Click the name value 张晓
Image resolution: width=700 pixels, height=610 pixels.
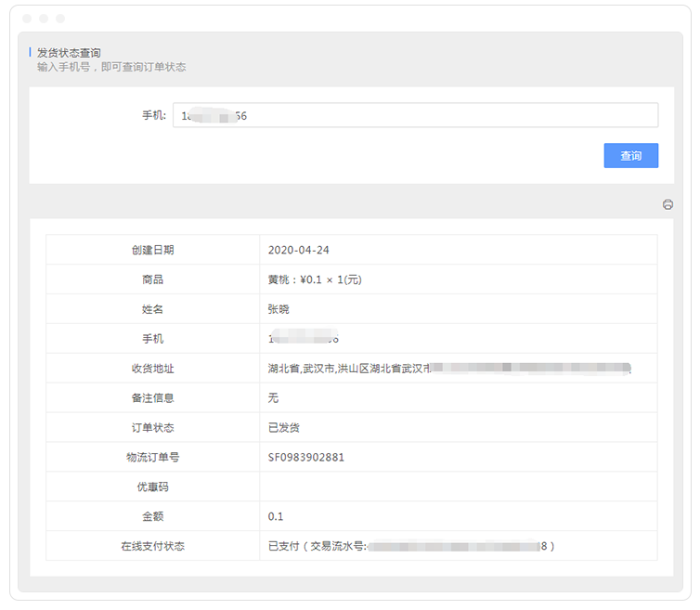pos(279,309)
